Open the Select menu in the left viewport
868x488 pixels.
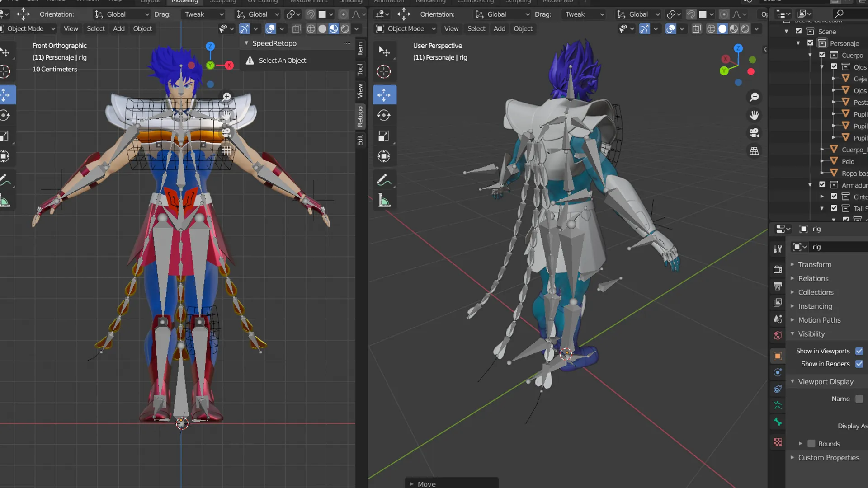(95, 28)
